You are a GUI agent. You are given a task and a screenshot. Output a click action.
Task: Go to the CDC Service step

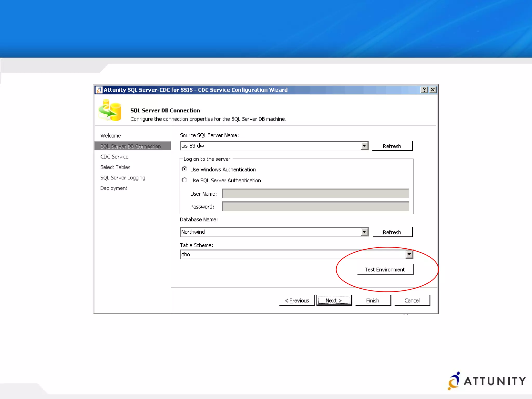point(115,157)
